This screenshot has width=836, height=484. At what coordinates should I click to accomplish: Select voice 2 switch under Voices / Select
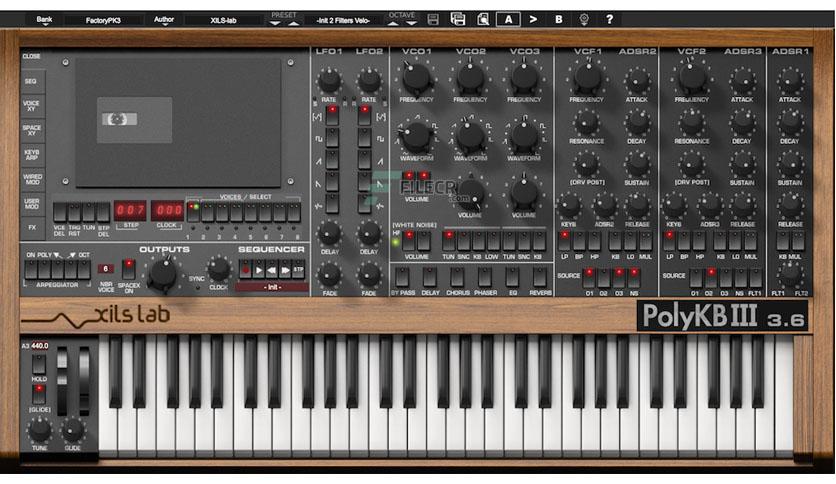pyautogui.click(x=207, y=212)
